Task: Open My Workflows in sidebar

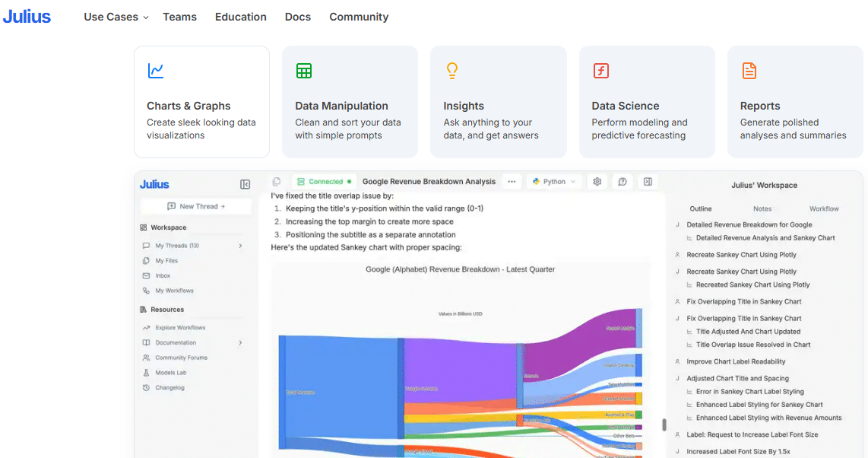Action: pos(174,291)
